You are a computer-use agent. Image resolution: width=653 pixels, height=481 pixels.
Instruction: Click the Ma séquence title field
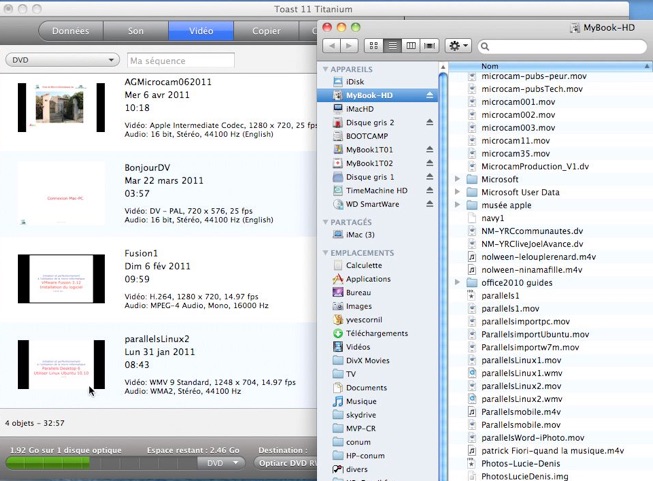[x=180, y=61]
